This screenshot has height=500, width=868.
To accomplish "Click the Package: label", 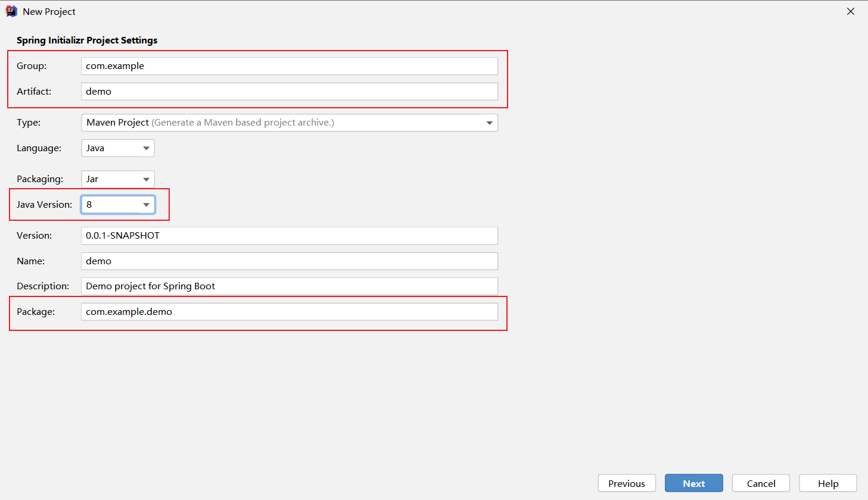I will point(36,312).
